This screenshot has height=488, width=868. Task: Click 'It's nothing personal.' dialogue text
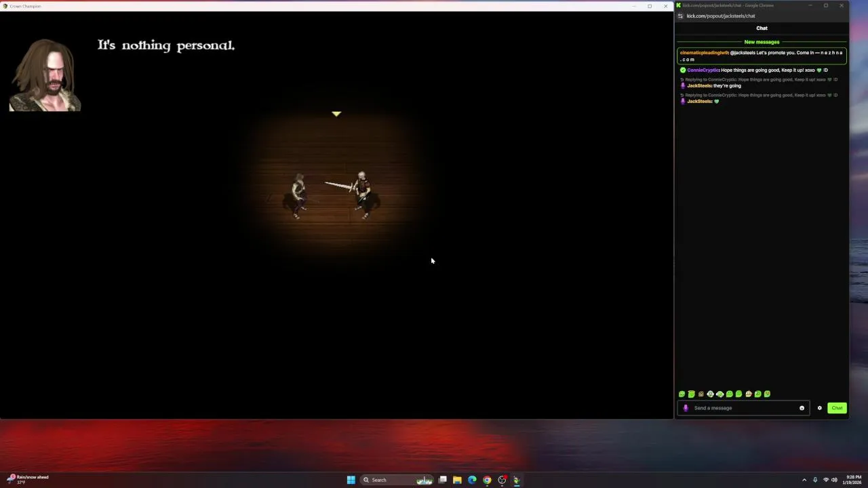click(166, 45)
